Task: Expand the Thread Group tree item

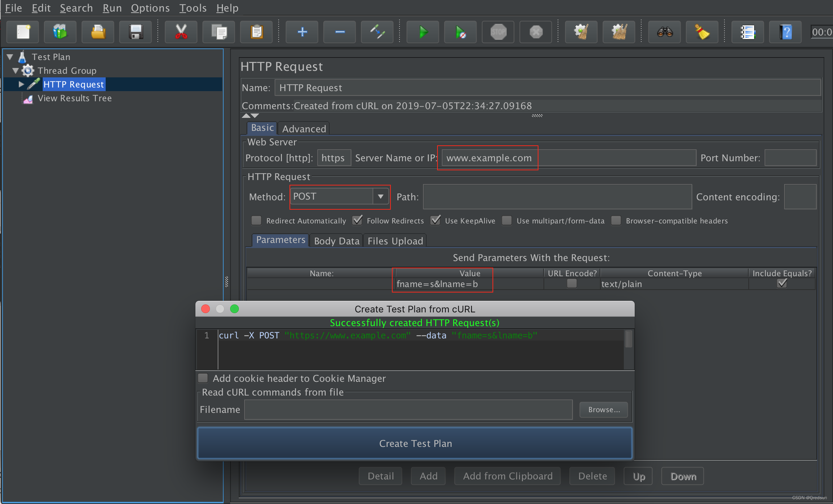Action: (17, 70)
